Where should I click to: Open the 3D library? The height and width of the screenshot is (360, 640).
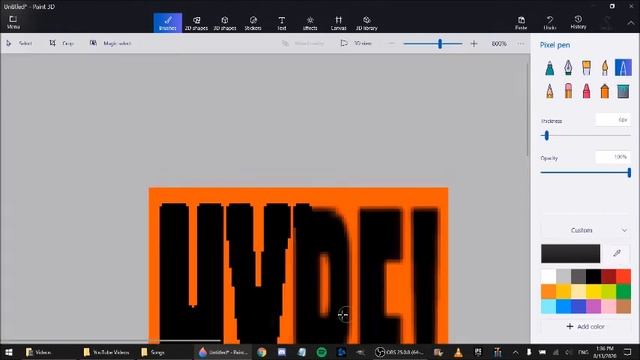coord(367,23)
